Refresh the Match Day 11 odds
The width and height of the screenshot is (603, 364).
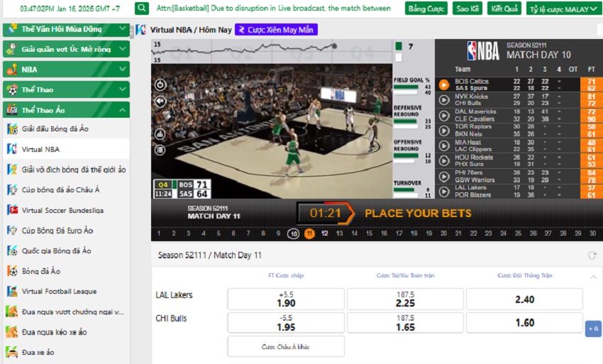(x=592, y=255)
